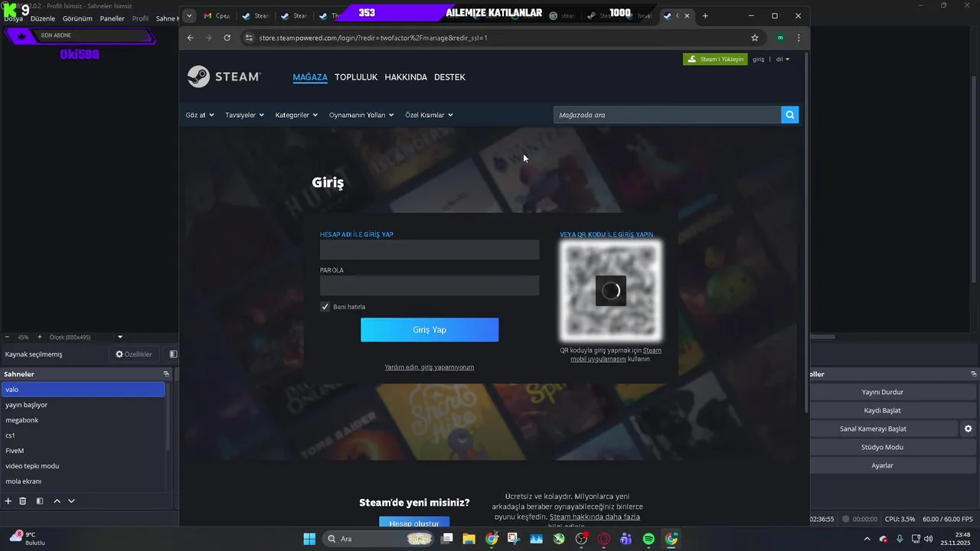Move scene down with the down arrow
980x551 pixels.
click(x=71, y=500)
